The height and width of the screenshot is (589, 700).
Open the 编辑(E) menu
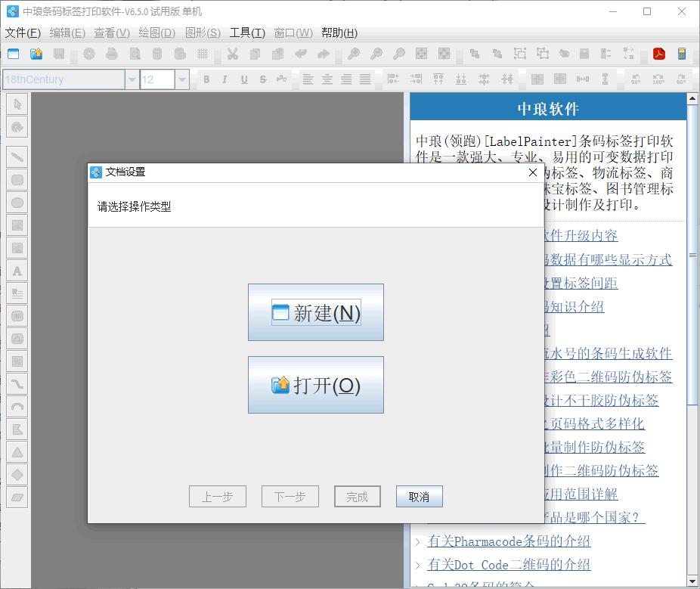point(67,33)
